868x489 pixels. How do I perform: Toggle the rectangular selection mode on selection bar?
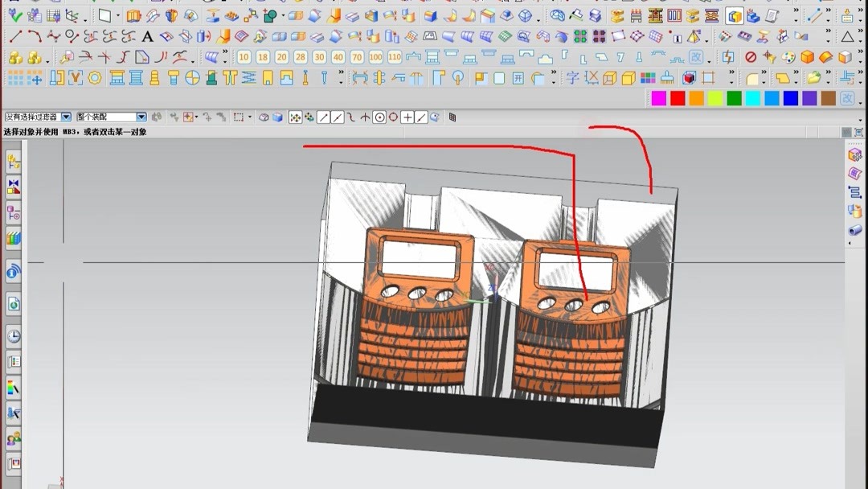point(238,117)
